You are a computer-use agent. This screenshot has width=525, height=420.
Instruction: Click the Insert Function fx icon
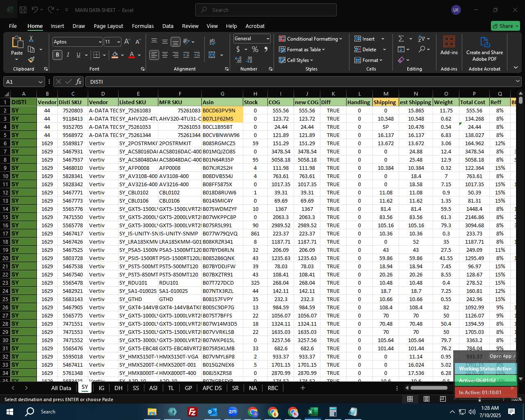coord(78,82)
